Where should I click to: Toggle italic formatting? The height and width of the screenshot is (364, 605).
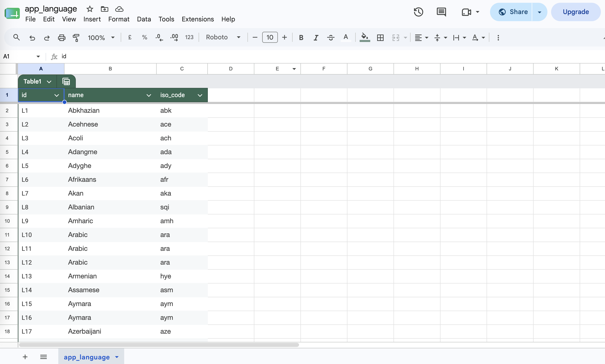[x=316, y=38]
